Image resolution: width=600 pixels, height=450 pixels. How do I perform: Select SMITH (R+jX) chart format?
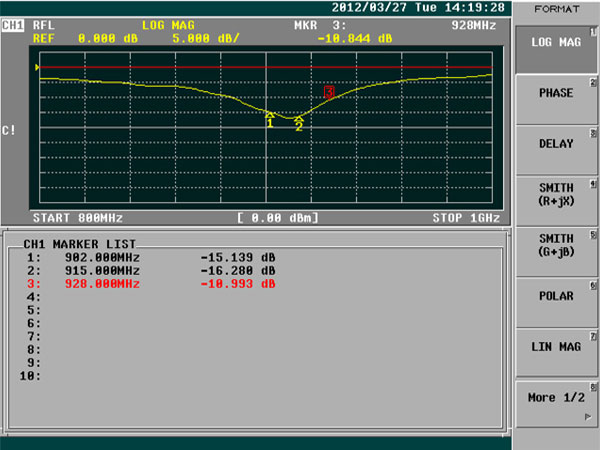coord(556,201)
